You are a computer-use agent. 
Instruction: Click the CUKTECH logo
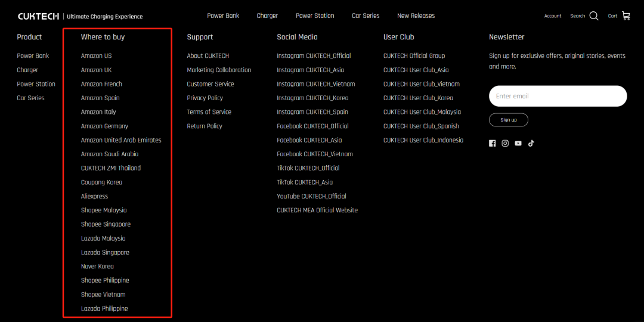38,16
